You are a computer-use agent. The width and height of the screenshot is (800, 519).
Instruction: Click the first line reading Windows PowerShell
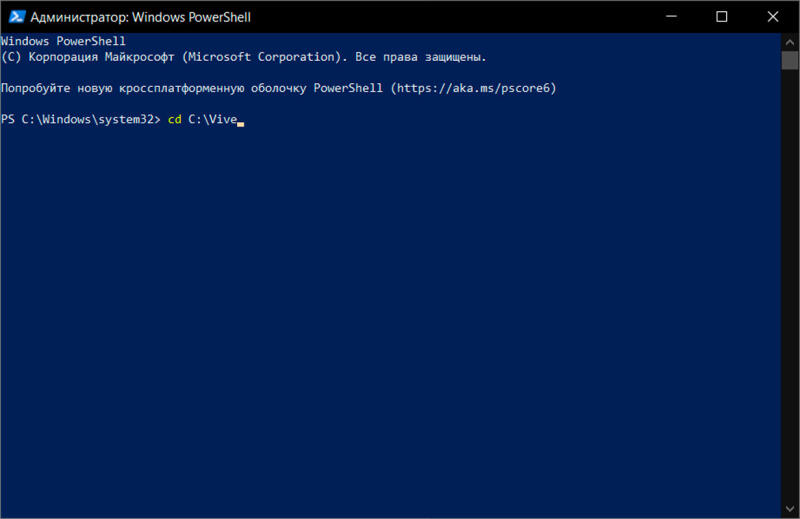pyautogui.click(x=63, y=41)
